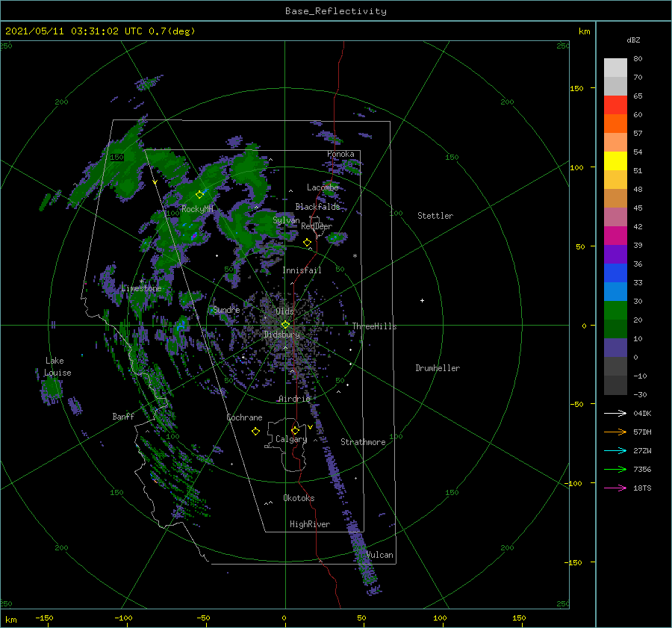This screenshot has width=672, height=628.
Task: Click the asterisk marker above Limestone
Action: pyautogui.click(x=141, y=282)
